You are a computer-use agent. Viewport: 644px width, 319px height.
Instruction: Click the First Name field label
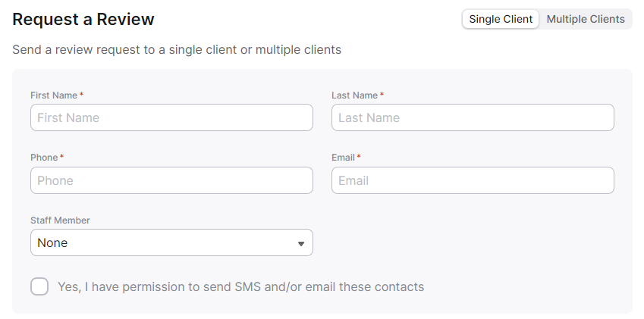54,95
